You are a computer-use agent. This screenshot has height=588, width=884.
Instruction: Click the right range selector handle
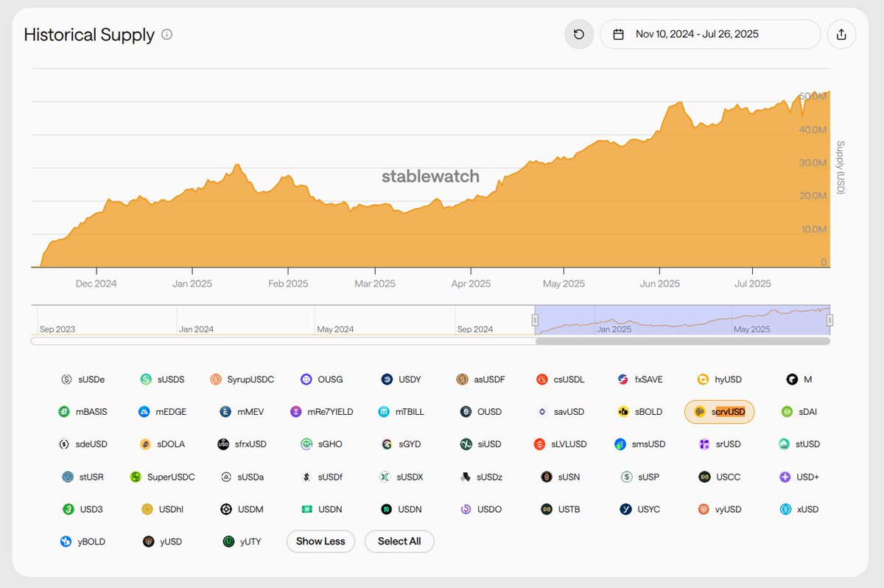(830, 320)
